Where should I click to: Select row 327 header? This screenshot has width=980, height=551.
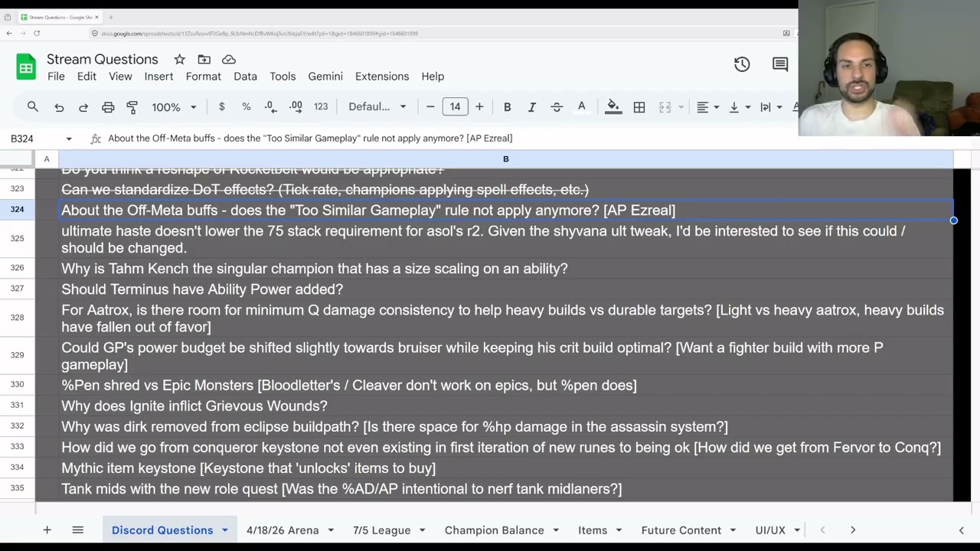pyautogui.click(x=17, y=289)
